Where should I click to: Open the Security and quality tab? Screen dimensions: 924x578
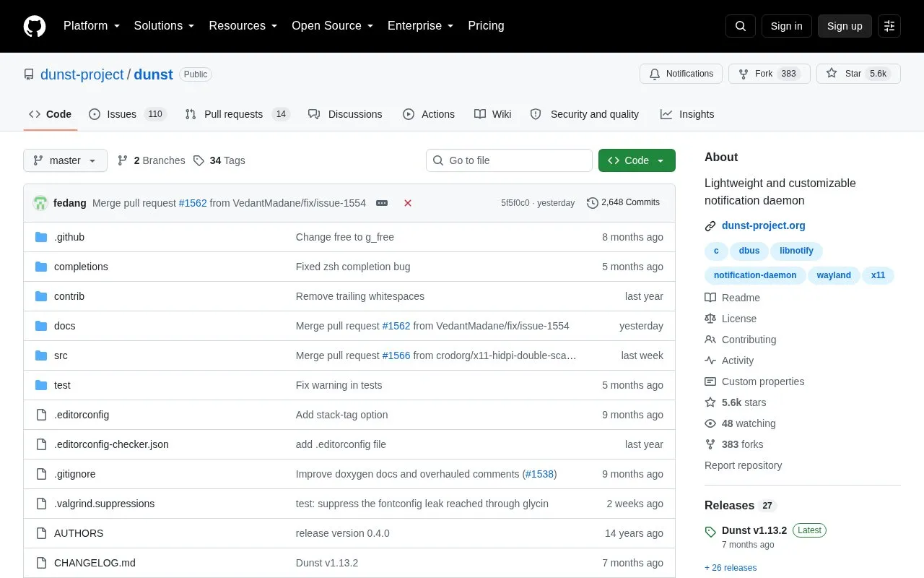[x=585, y=114]
